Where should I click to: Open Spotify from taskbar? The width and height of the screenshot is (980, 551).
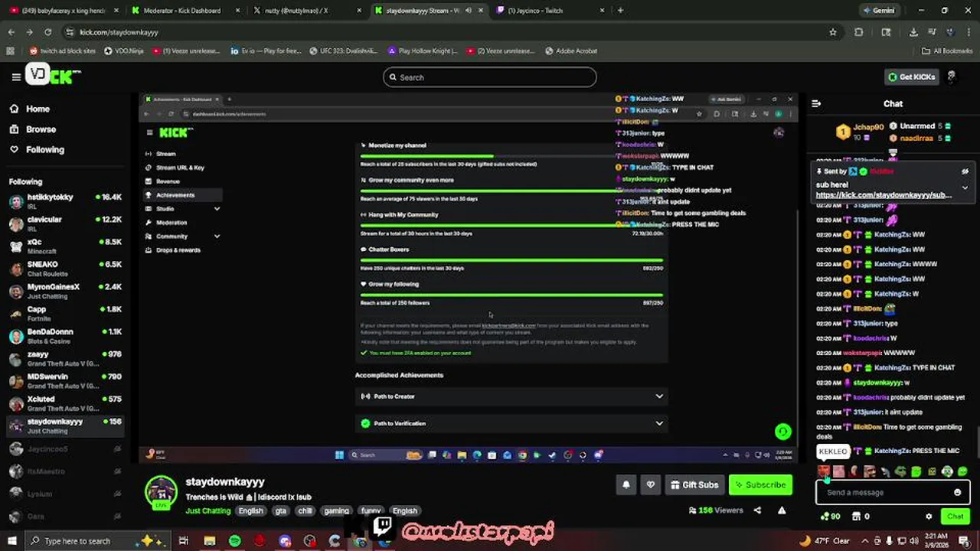235,541
